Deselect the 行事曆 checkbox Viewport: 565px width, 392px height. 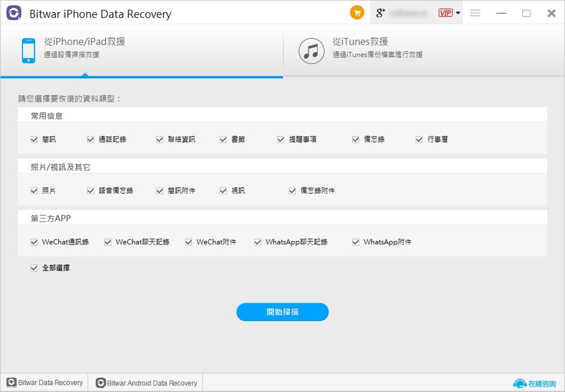[419, 139]
